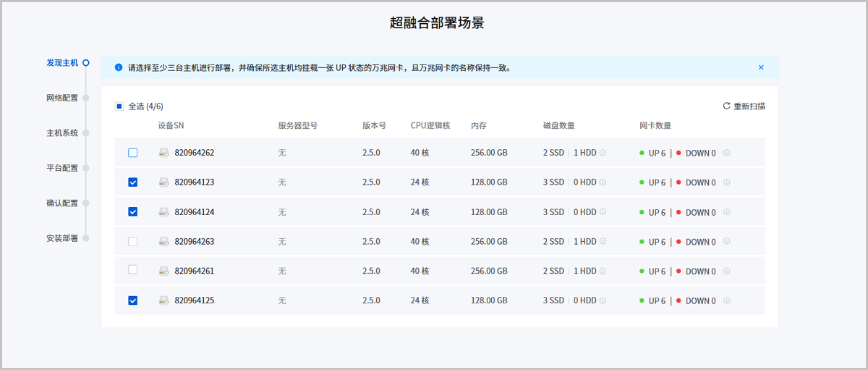Image resolution: width=868 pixels, height=370 pixels.
Task: Click disk info icon for host 820964262
Action: [x=603, y=153]
